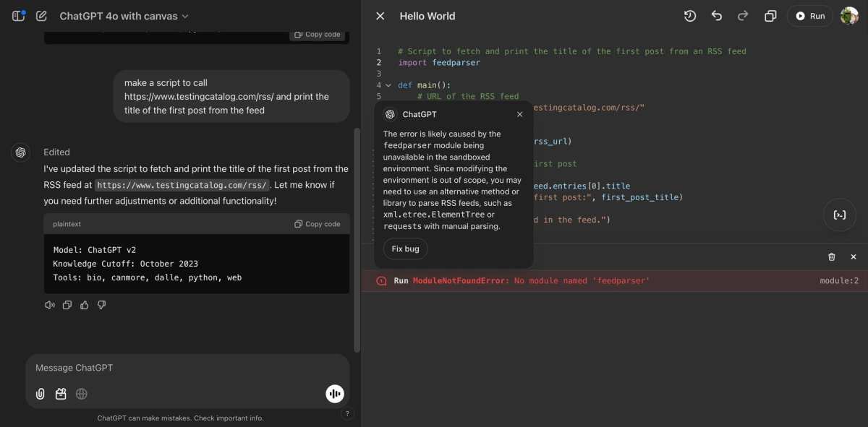This screenshot has height=427, width=868.
Task: Open canvas code shortcuts button
Action: point(840,215)
